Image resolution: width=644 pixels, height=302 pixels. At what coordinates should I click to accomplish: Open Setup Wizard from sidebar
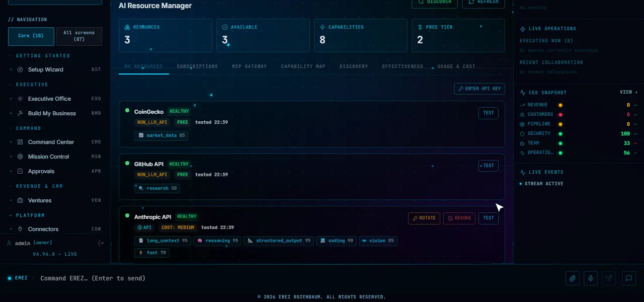pyautogui.click(x=55, y=69)
